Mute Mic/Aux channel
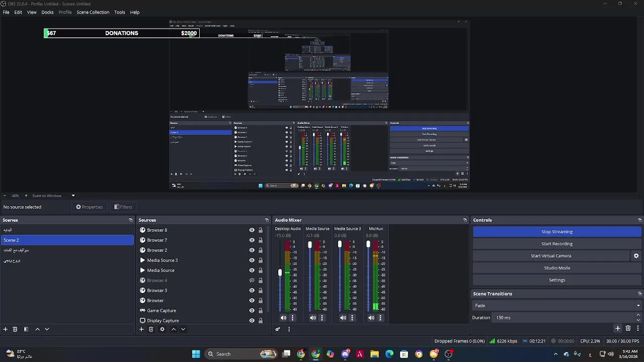This screenshot has height=362, width=644. [371, 318]
